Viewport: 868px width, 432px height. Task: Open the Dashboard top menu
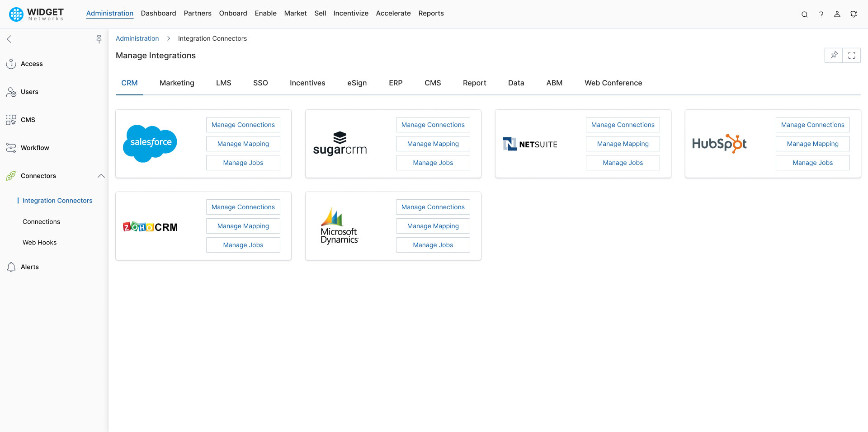(159, 14)
